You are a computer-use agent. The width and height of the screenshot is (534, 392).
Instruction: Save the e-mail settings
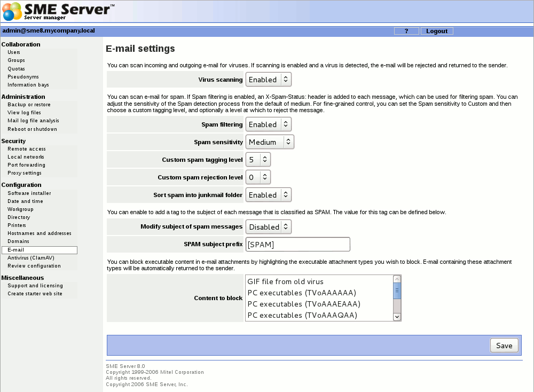[504, 346]
